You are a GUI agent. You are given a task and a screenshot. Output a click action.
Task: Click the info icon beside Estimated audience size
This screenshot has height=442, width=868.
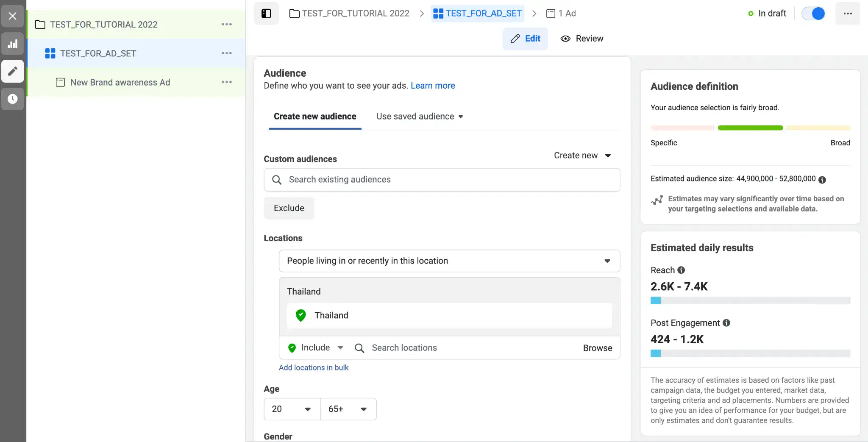pyautogui.click(x=822, y=180)
